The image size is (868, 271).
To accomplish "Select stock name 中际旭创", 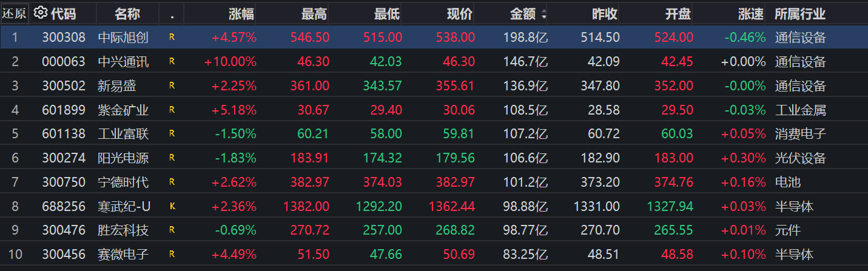I will (x=123, y=38).
